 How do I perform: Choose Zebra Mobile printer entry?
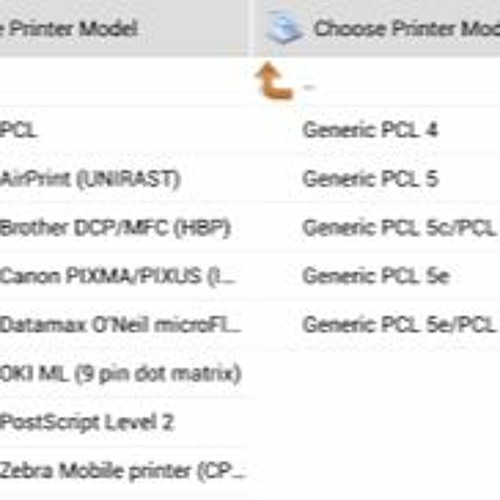click(123, 471)
